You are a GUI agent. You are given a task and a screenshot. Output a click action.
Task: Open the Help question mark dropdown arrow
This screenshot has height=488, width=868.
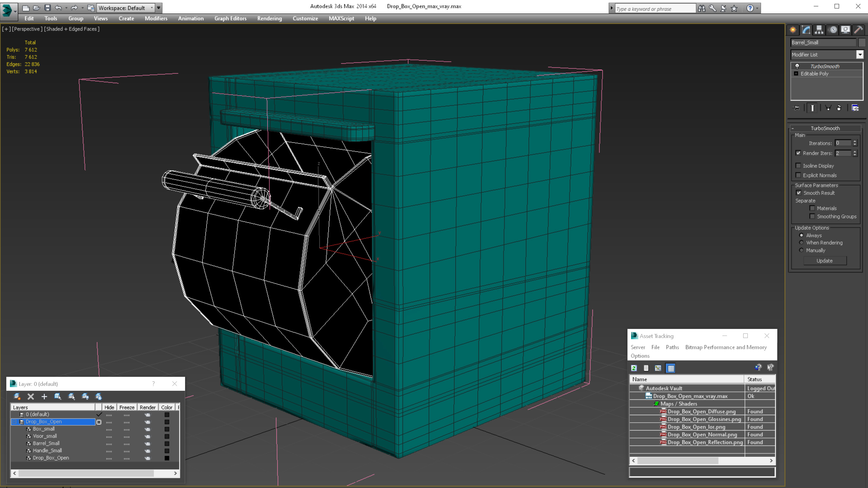click(x=757, y=8)
